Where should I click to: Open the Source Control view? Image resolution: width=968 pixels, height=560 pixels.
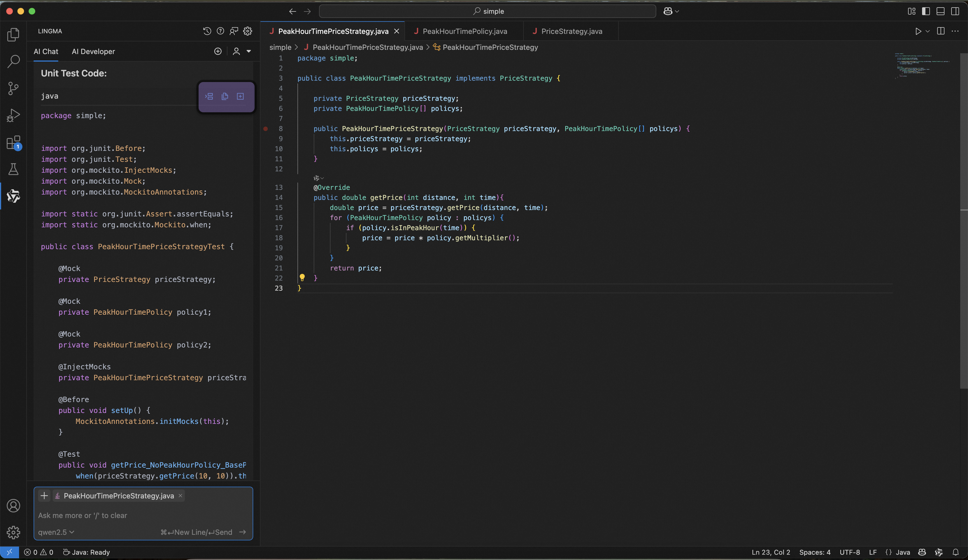pyautogui.click(x=13, y=88)
